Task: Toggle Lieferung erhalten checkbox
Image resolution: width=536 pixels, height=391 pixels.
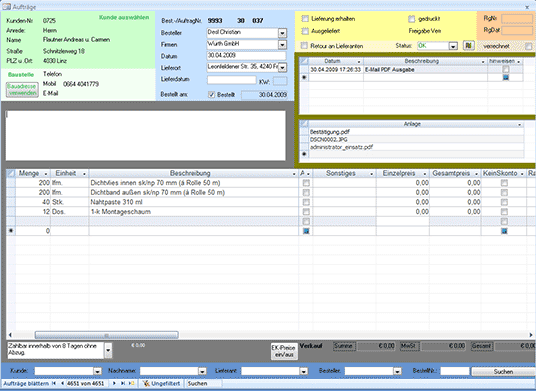Action: pyautogui.click(x=305, y=19)
